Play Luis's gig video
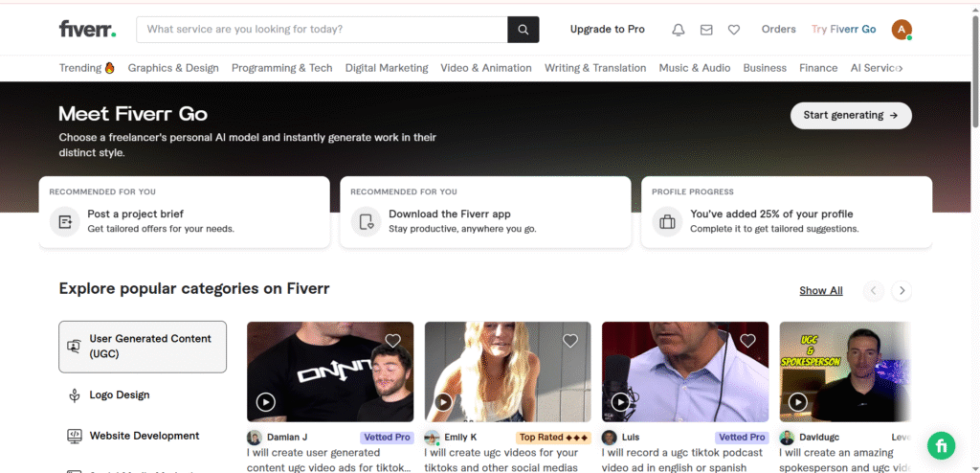 tap(620, 402)
